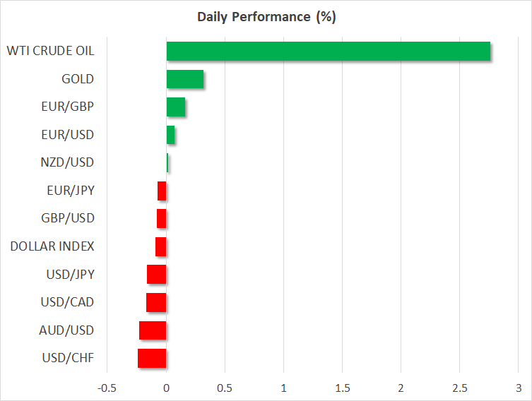This screenshot has height=401, width=532.
Task: Select the Gold green bar
Action: click(x=184, y=79)
